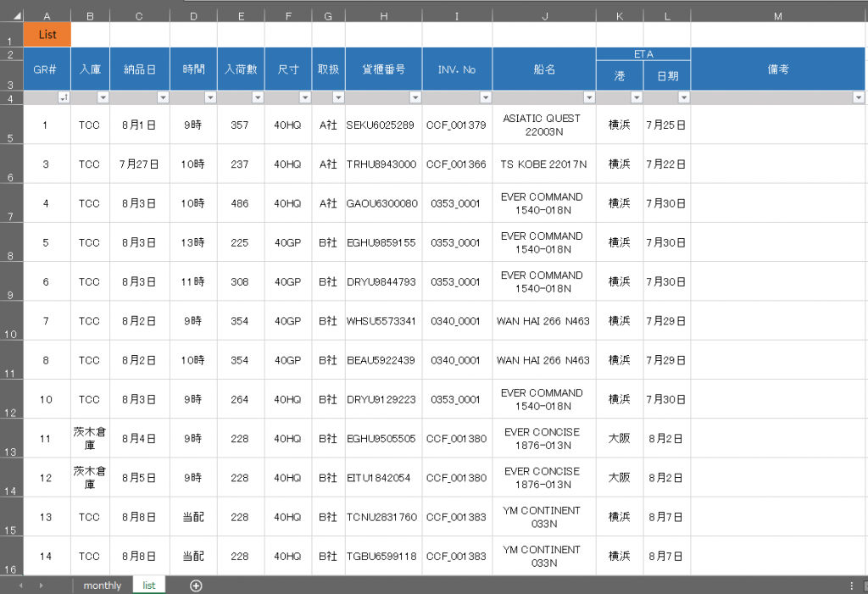Click delivery date 7月27日 cell
Image resolution: width=868 pixels, height=594 pixels.
(139, 164)
